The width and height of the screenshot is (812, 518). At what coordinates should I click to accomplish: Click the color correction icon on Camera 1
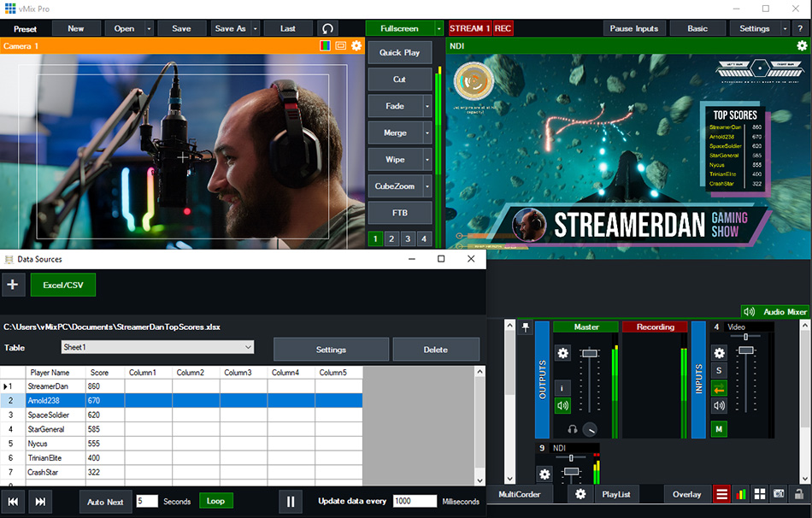tap(326, 45)
